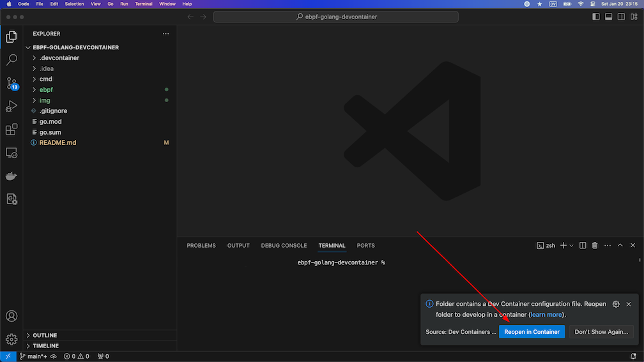Open the Manage gear in activity bar
Viewport: 644px width, 362px height.
point(11,339)
